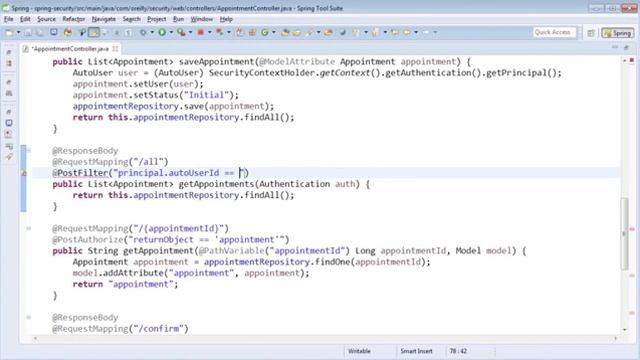Click the red Stop server toolbar icon
The height and width of the screenshot is (360, 640).
[201, 32]
